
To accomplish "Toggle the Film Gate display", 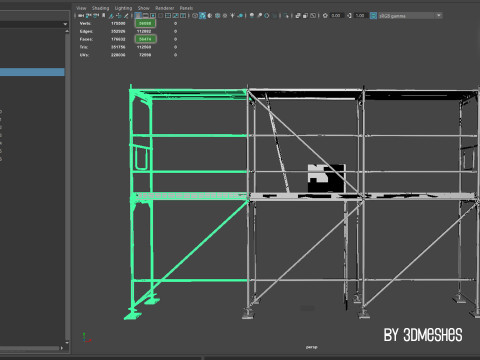I will coord(145,16).
